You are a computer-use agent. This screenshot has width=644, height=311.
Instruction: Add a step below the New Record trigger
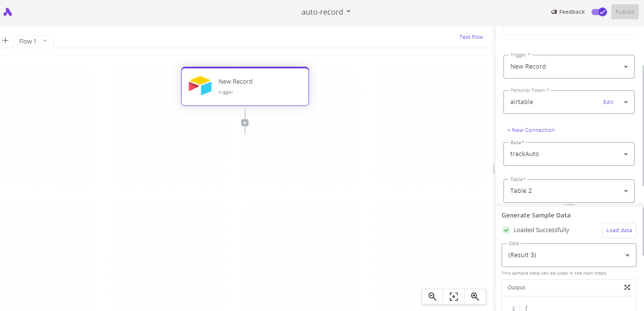coord(245,122)
